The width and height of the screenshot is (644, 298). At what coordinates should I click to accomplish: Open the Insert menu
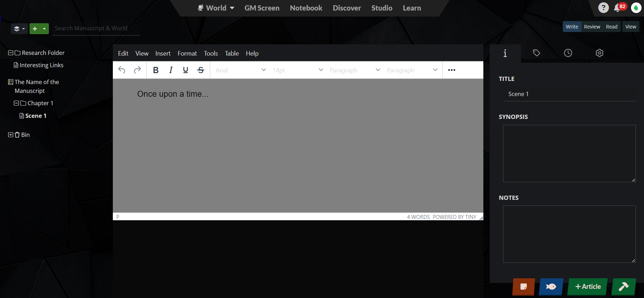[163, 53]
